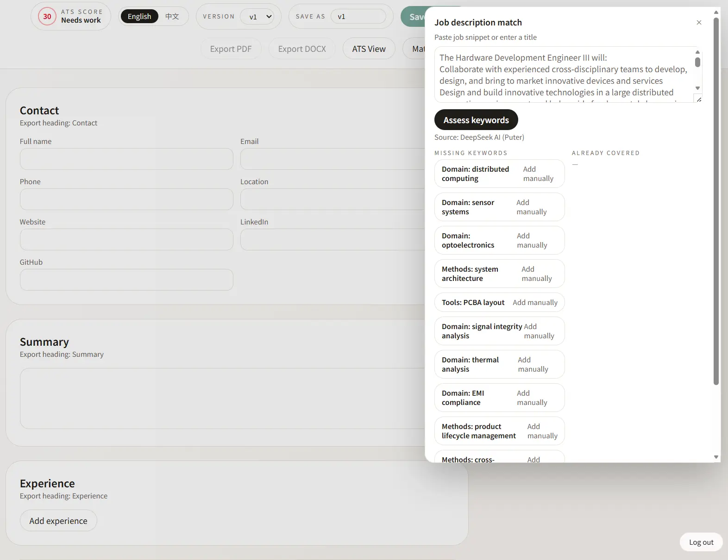This screenshot has width=728, height=560.
Task: Click the MISSING KEYWORDS column header
Action: click(x=471, y=153)
